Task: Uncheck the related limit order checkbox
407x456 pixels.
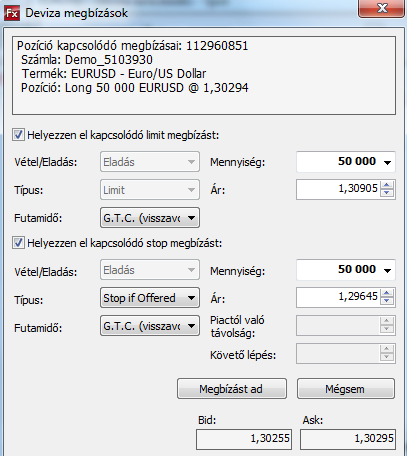Action: (x=18, y=135)
